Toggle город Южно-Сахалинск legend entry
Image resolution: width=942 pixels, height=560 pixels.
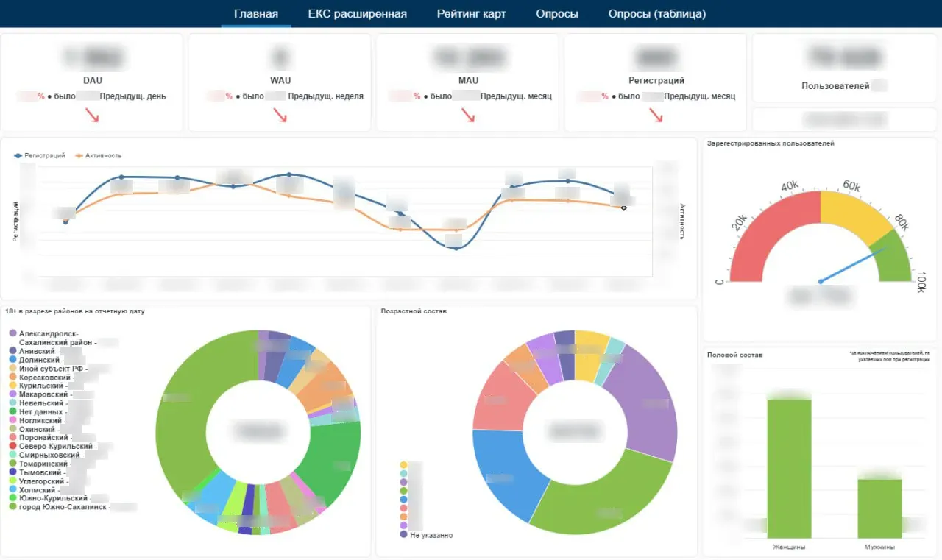(73, 507)
